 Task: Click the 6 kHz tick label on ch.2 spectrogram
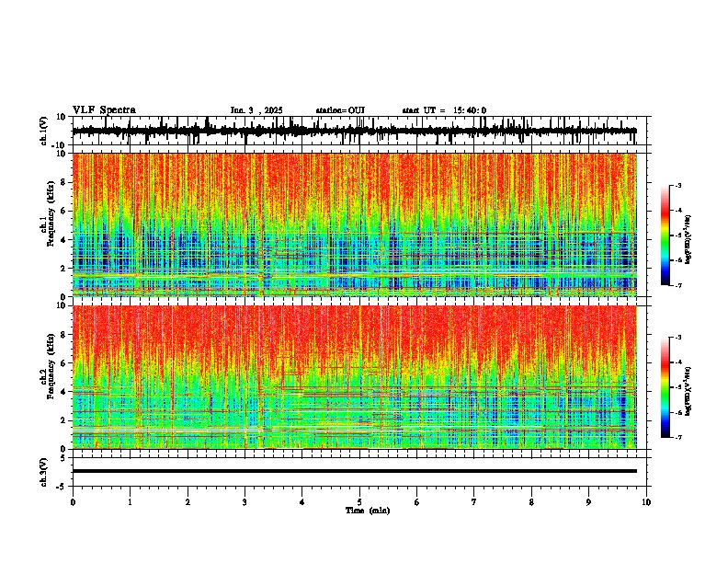(64, 363)
